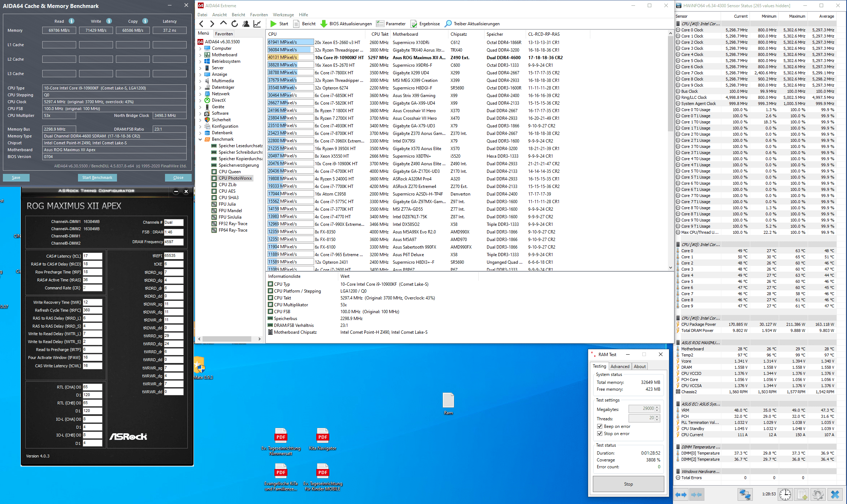This screenshot has width=847, height=504.
Task: Click the green Start benchmark play icon
Action: (x=273, y=24)
